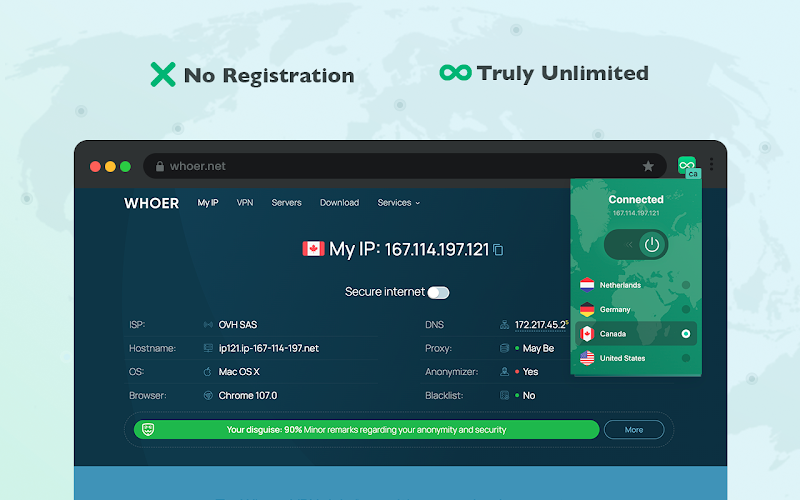Select the Germany server radio button
The height and width of the screenshot is (500, 800).
click(x=686, y=309)
